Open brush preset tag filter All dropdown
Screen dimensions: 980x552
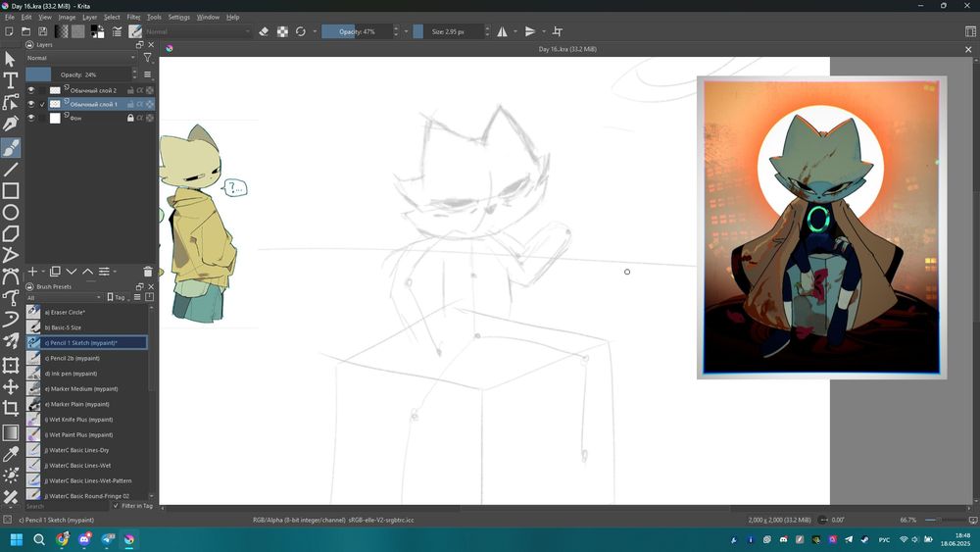pyautogui.click(x=63, y=297)
